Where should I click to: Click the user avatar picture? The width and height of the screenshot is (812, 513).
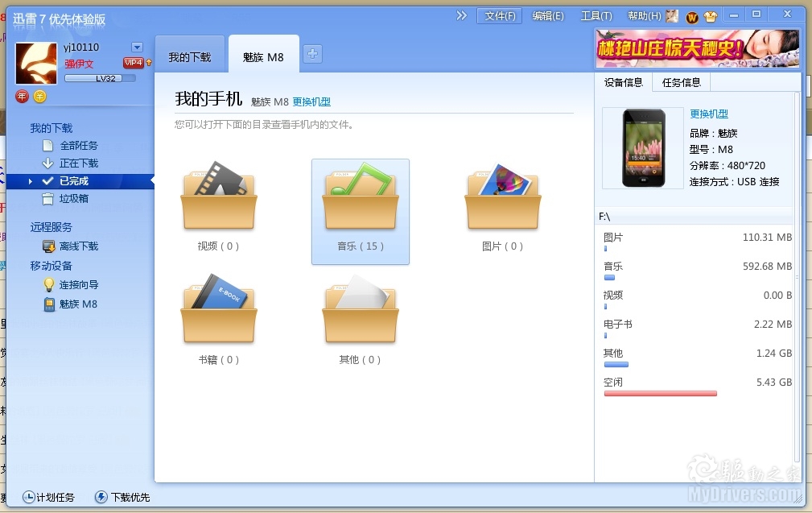pyautogui.click(x=36, y=63)
